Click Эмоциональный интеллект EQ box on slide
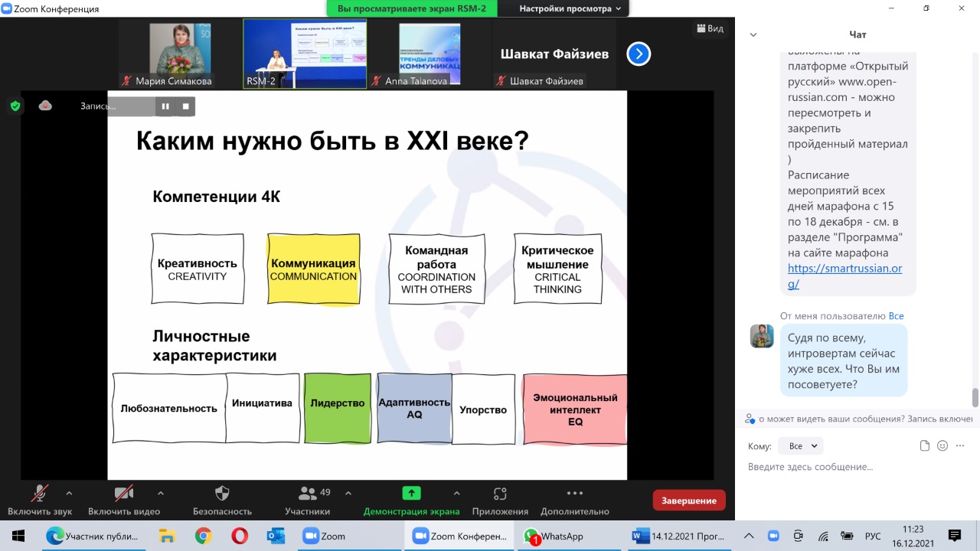This screenshot has width=980, height=551. pyautogui.click(x=574, y=409)
